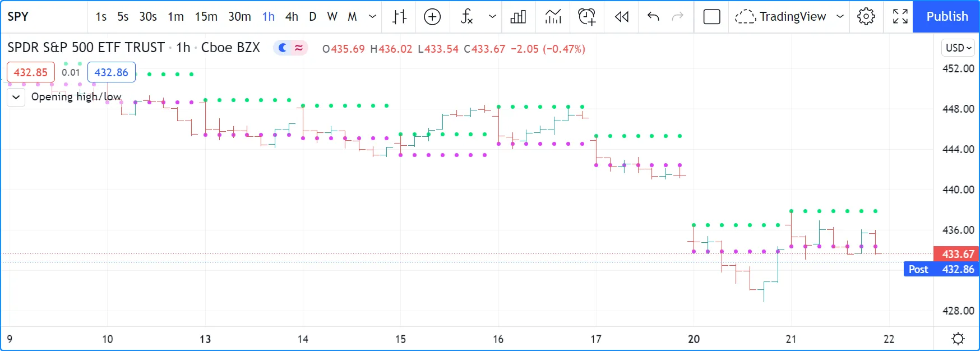Open chart settings gear icon
This screenshot has height=351, width=980.
(866, 17)
